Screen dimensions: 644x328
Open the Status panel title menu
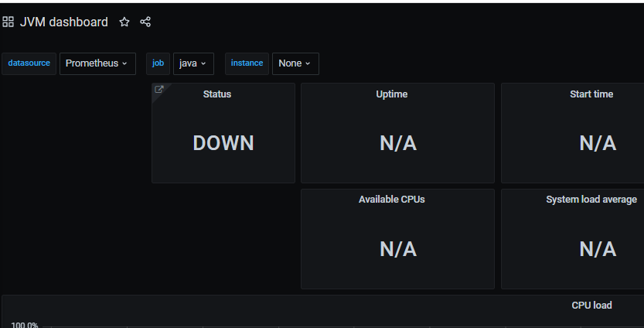click(216, 94)
